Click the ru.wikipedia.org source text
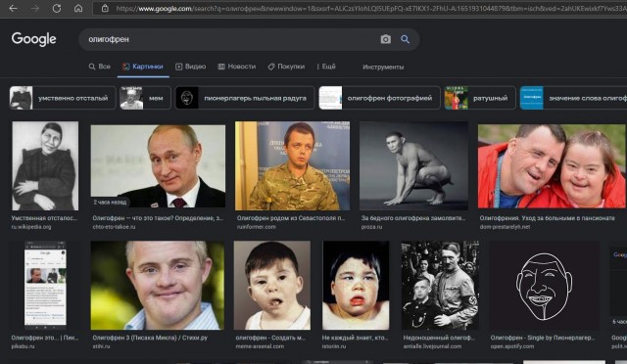Image resolution: width=627 pixels, height=364 pixels. (x=31, y=227)
